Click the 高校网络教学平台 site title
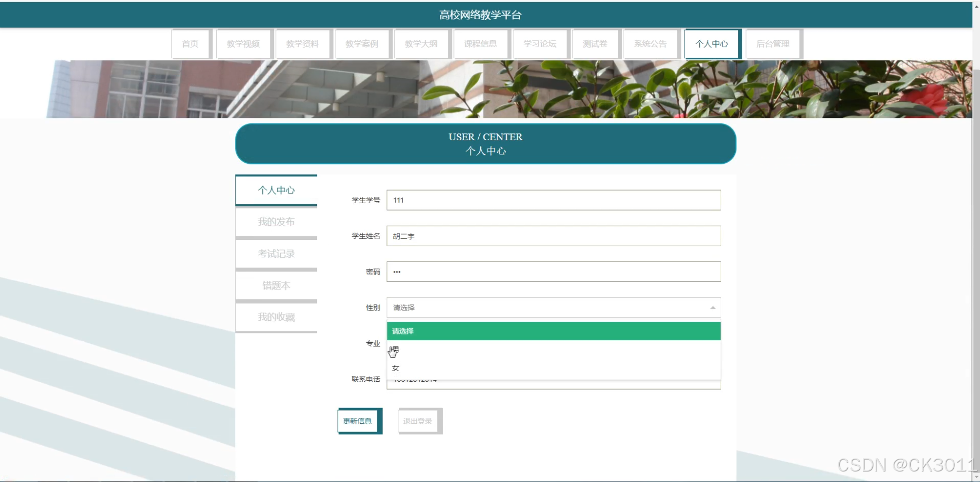980x482 pixels. [x=480, y=15]
